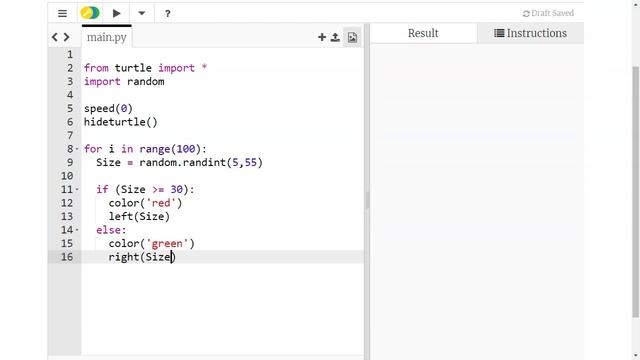Click the color('red') line

click(x=145, y=203)
